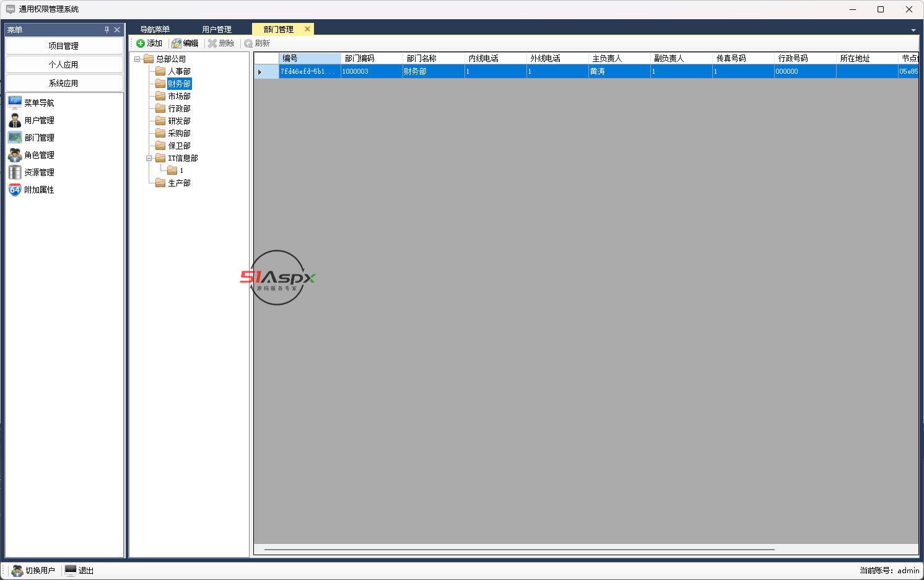Click cell with code 1000003

pos(372,71)
